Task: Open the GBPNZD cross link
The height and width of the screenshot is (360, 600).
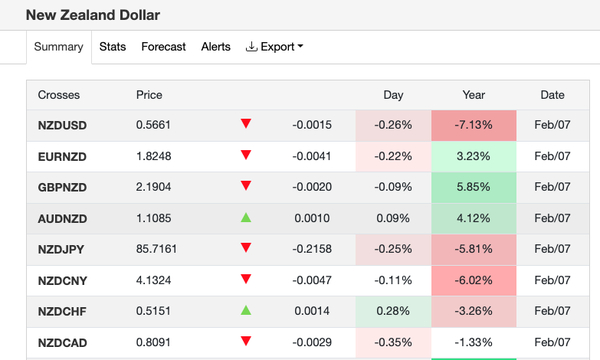Action: (x=62, y=187)
